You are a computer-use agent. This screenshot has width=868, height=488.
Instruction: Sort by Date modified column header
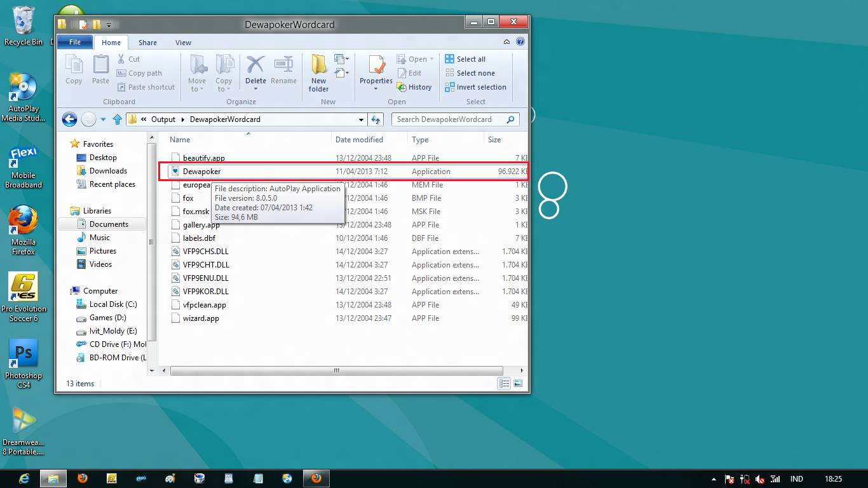tap(359, 140)
